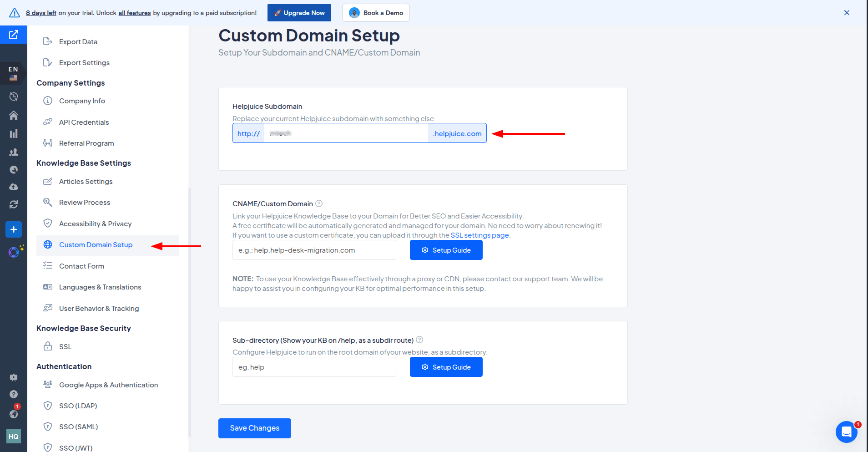868x452 pixels.
Task: Open Accessibility & Privacy settings
Action: 108,223
